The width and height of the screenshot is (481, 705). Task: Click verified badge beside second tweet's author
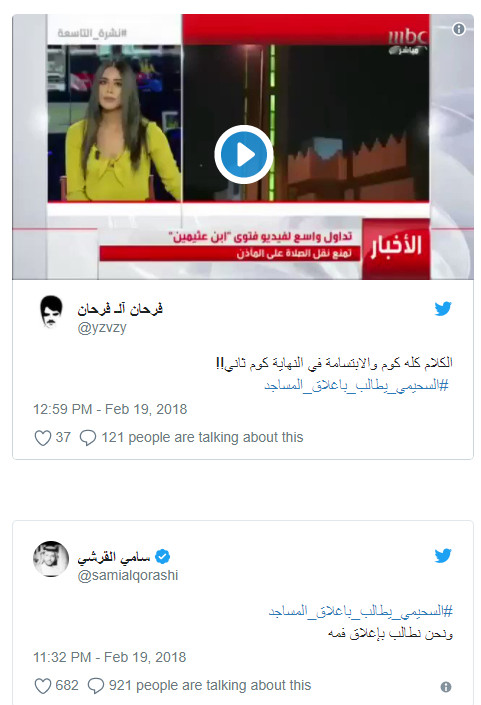point(162,557)
